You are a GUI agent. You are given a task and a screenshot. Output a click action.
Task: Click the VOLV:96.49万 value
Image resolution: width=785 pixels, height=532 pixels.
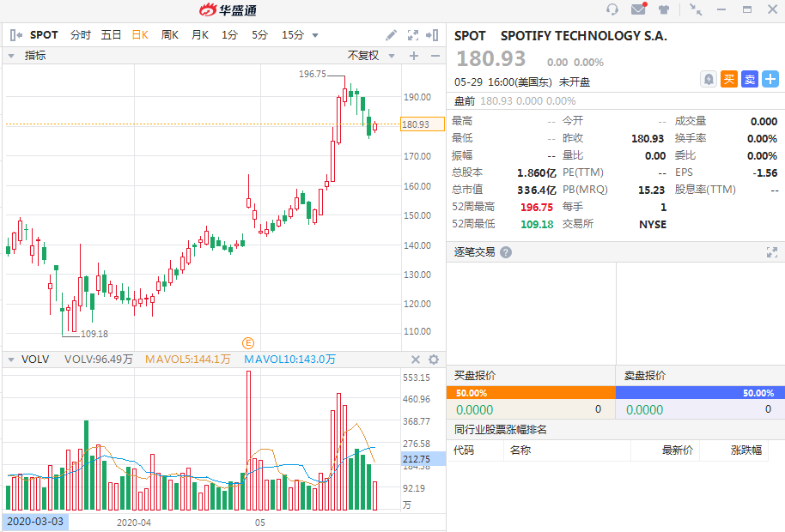click(99, 360)
